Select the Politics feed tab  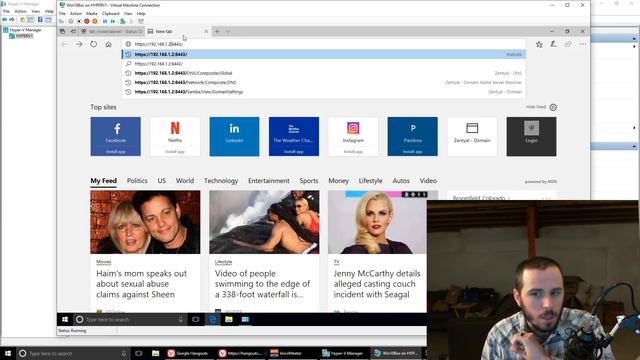click(137, 181)
